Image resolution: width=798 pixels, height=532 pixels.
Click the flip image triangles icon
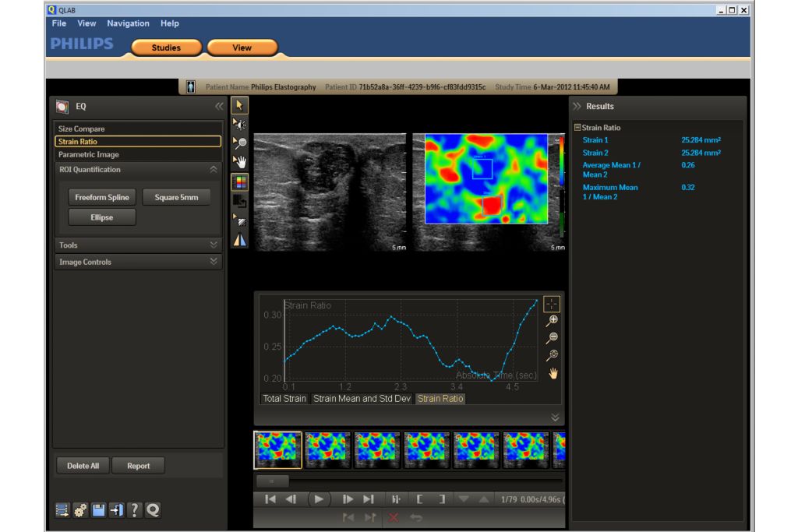[240, 240]
